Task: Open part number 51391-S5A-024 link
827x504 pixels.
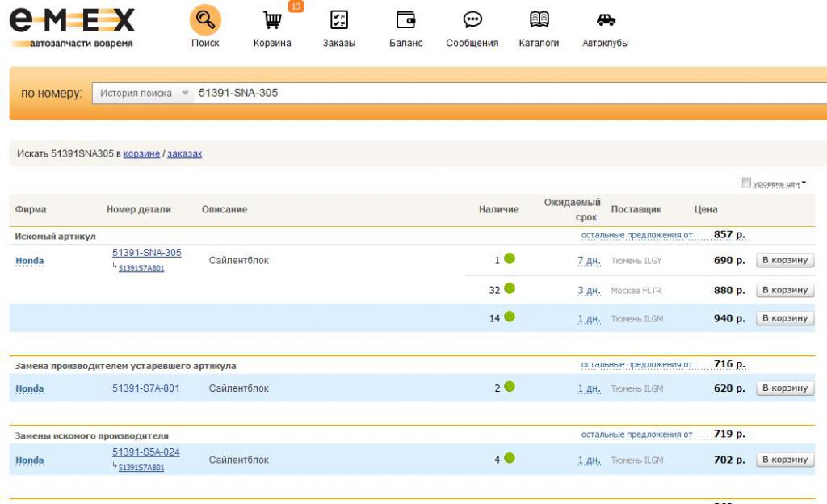Action: click(146, 452)
